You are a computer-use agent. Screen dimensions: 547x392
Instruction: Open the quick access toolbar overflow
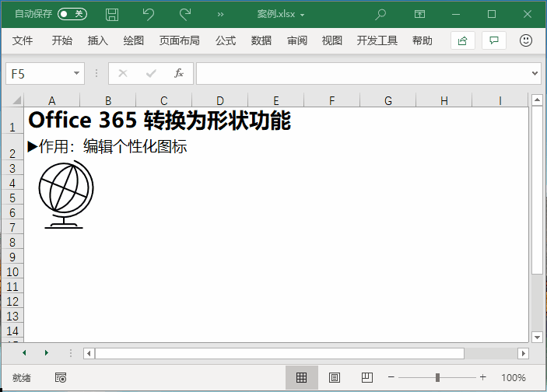(x=220, y=14)
